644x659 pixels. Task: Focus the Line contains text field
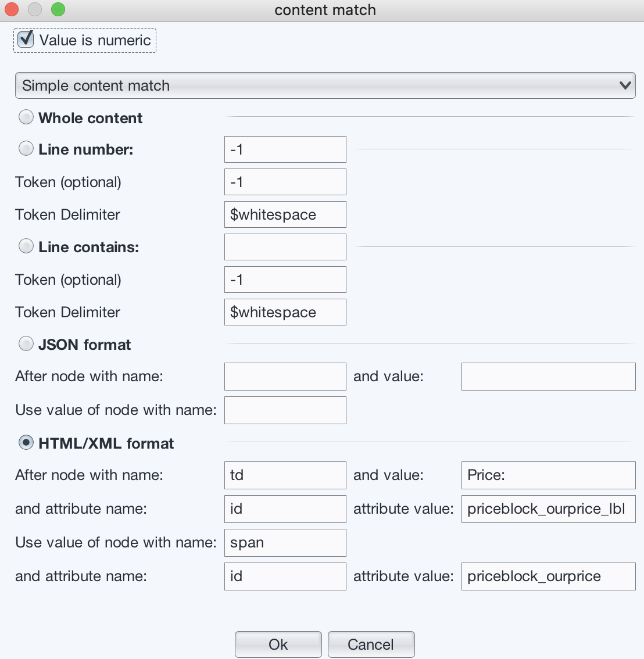pyautogui.click(x=285, y=247)
